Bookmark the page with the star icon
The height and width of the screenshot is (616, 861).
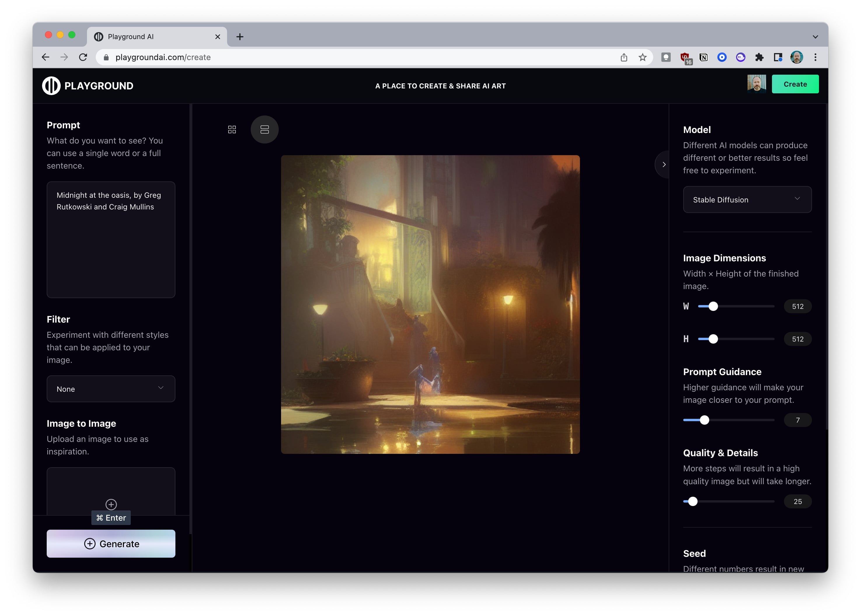pos(642,57)
